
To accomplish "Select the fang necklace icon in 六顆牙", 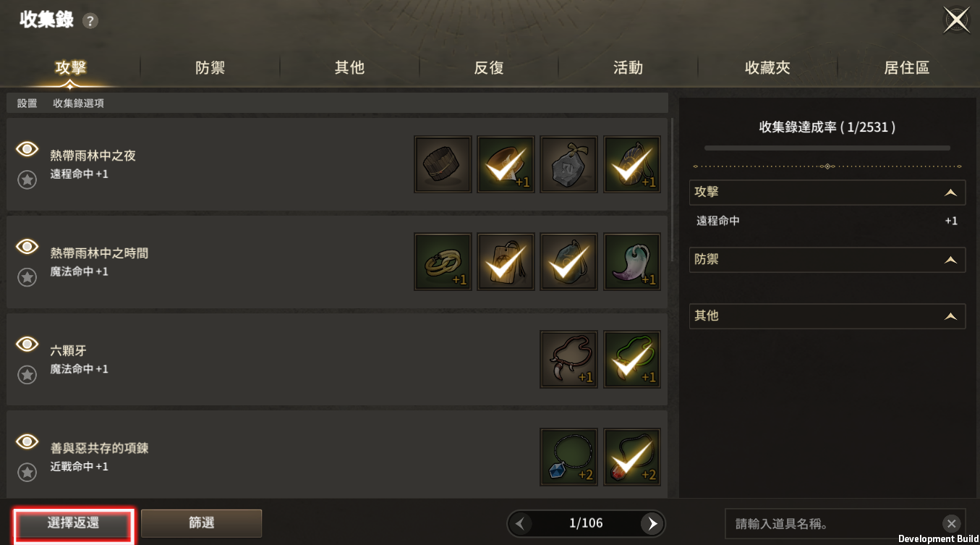I will coord(569,360).
